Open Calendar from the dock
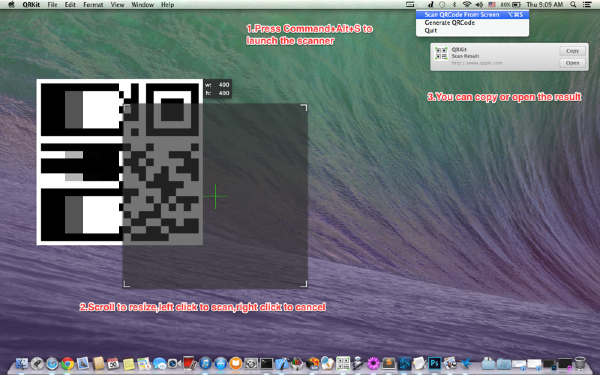This screenshot has width=600, height=375. (x=113, y=363)
